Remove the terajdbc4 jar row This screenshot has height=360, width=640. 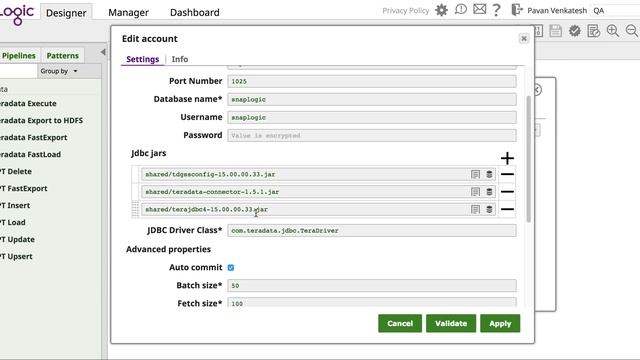(507, 209)
